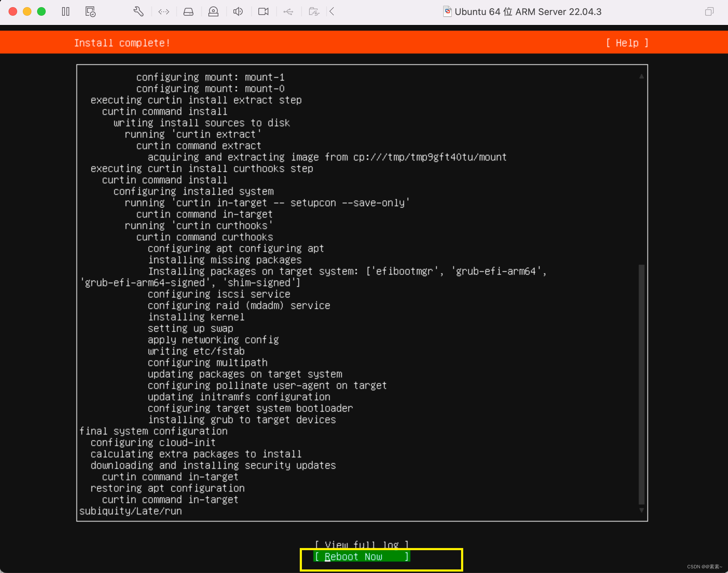The image size is (728, 573).
Task: Click 'writing etc/fstab' log line
Action: [x=196, y=351]
